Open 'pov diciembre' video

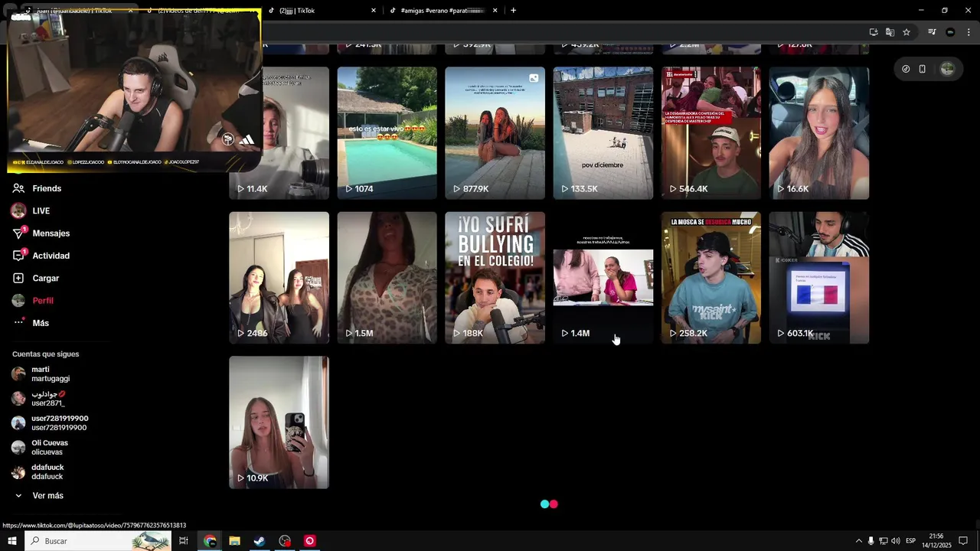point(603,133)
